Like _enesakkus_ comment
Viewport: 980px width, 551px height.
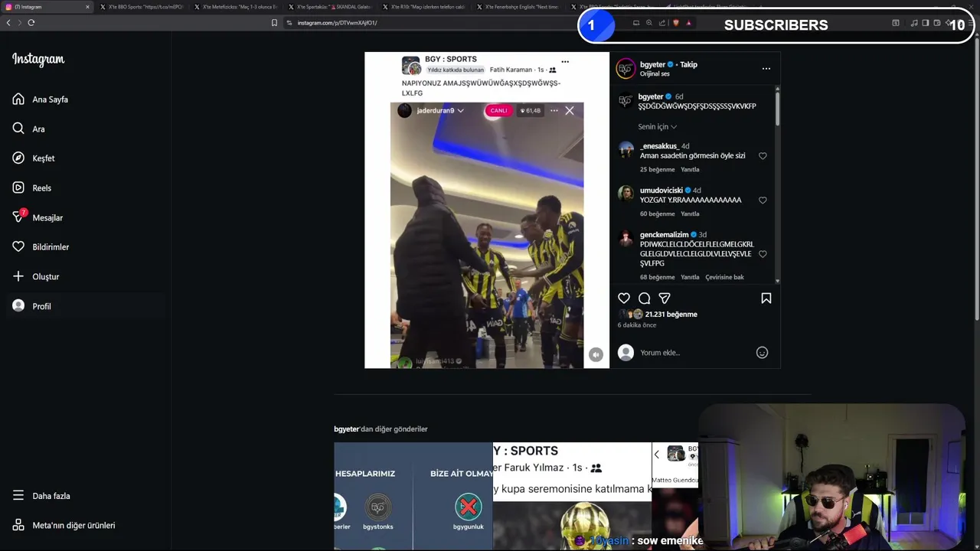pyautogui.click(x=763, y=156)
